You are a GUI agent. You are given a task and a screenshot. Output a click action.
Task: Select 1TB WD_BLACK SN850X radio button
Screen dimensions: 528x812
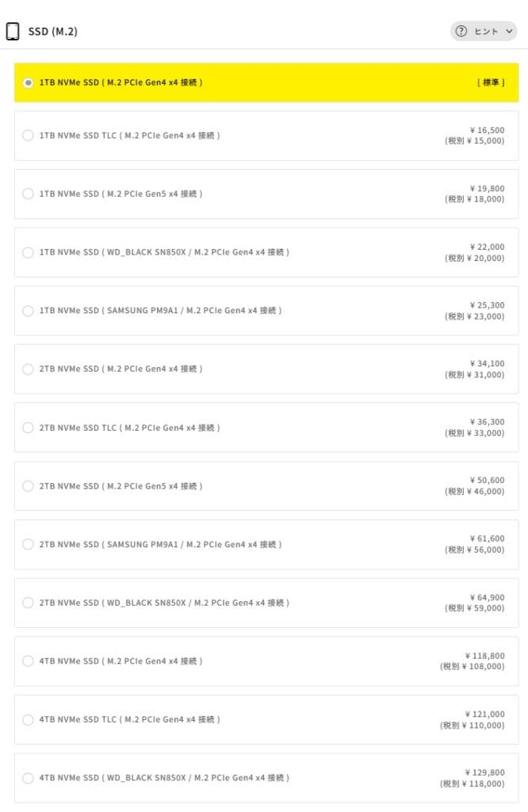coord(29,252)
